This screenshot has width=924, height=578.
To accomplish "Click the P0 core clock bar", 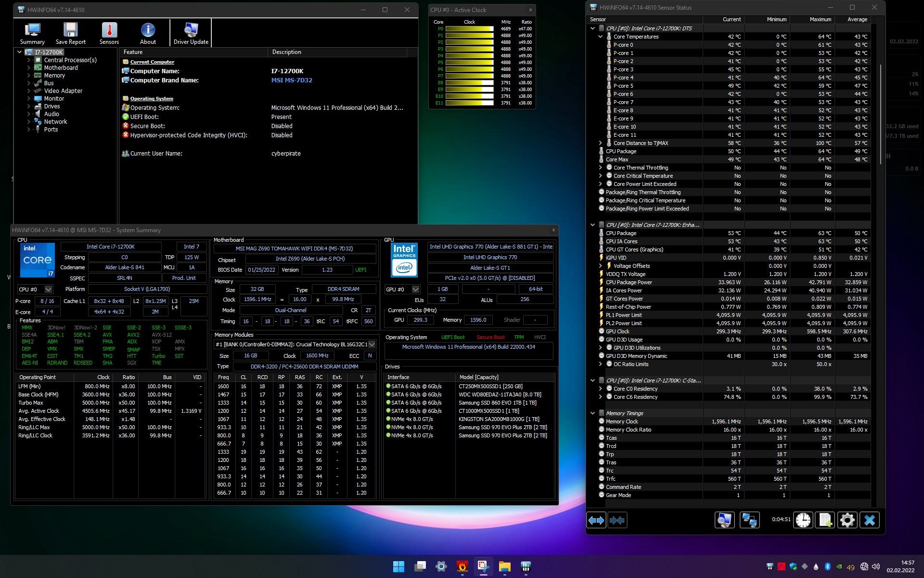I will [x=470, y=29].
